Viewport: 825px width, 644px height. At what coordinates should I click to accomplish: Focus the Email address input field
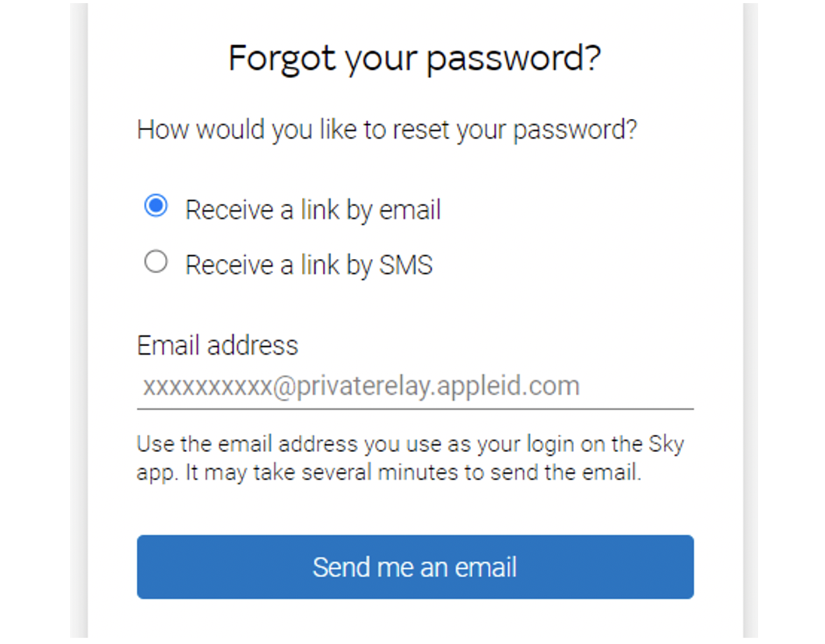415,387
